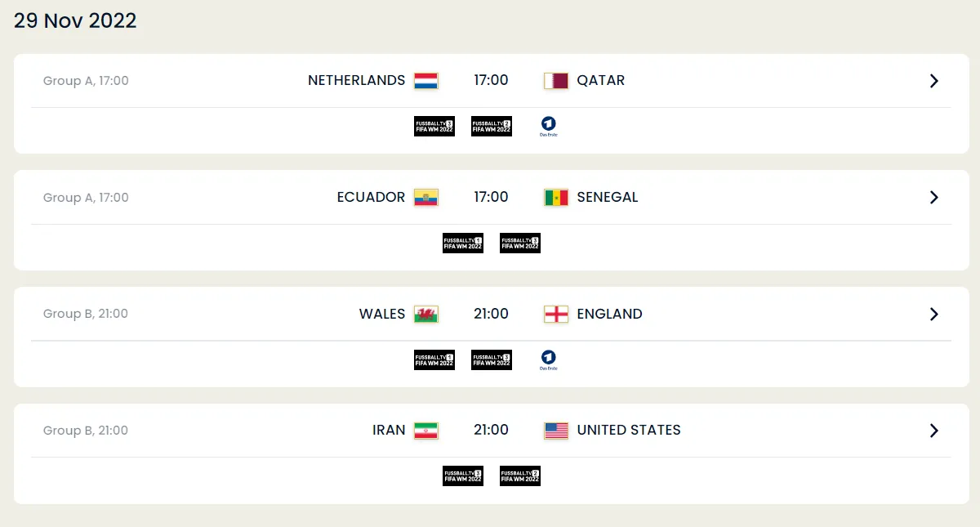980x527 pixels.
Task: Click the Qatar flag icon
Action: (556, 80)
